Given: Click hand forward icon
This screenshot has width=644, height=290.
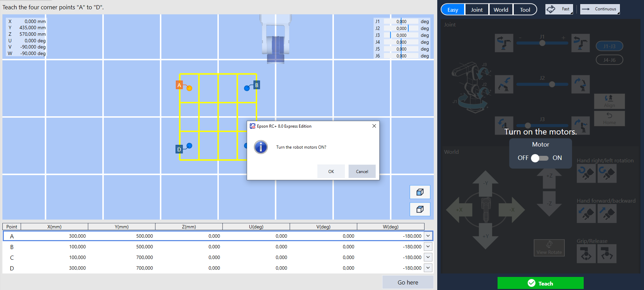Looking at the screenshot, I should tap(586, 214).
